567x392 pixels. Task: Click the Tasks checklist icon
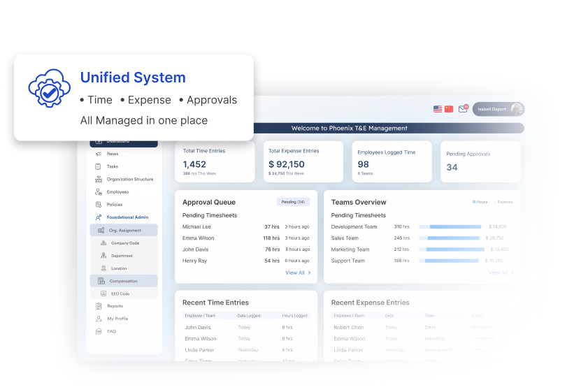[x=98, y=166]
